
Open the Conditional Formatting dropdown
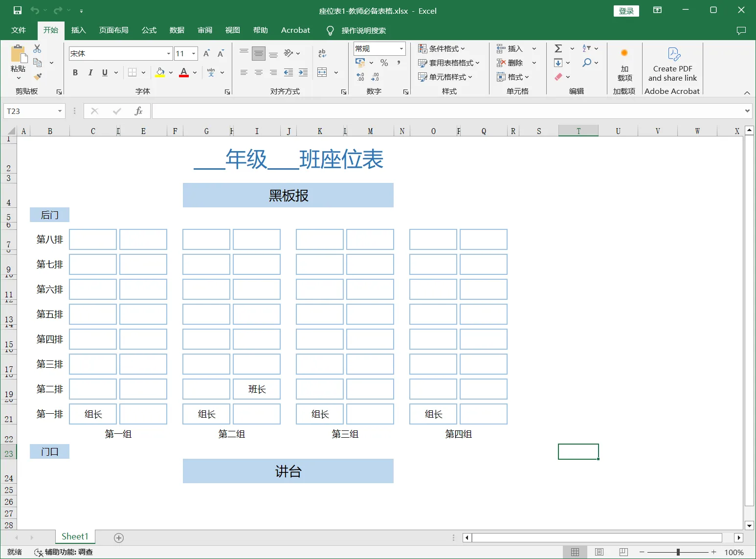442,48
